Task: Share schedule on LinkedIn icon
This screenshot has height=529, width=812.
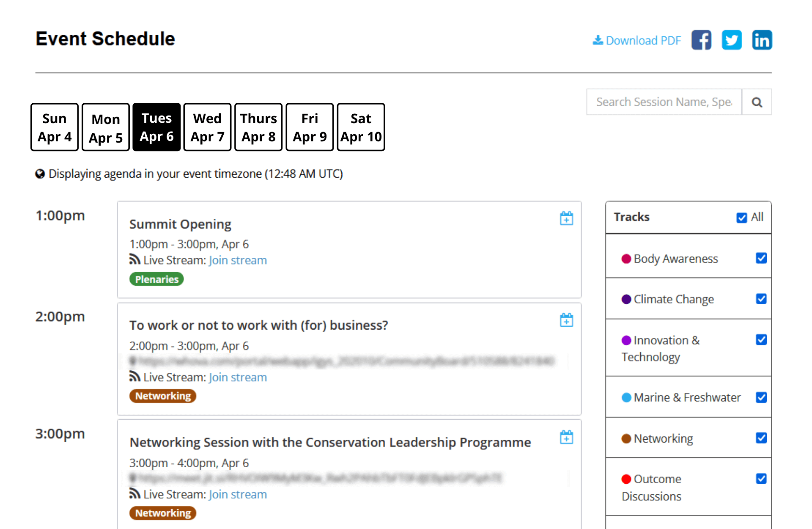Action: [762, 40]
